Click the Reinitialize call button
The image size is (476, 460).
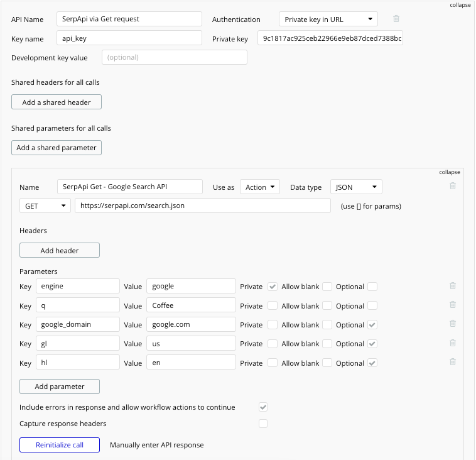[x=60, y=445]
